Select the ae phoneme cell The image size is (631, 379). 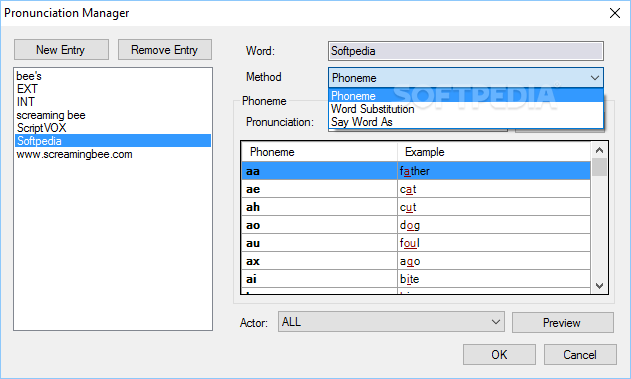click(x=320, y=189)
